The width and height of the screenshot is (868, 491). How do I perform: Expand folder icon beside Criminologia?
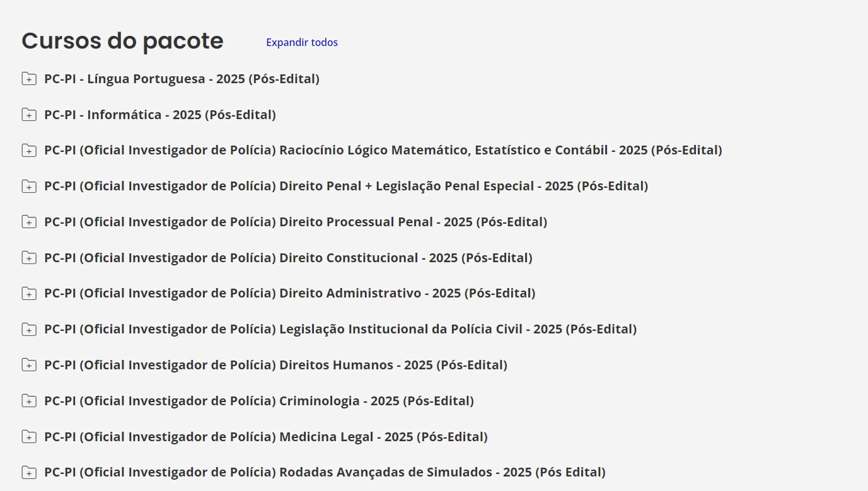(x=29, y=401)
